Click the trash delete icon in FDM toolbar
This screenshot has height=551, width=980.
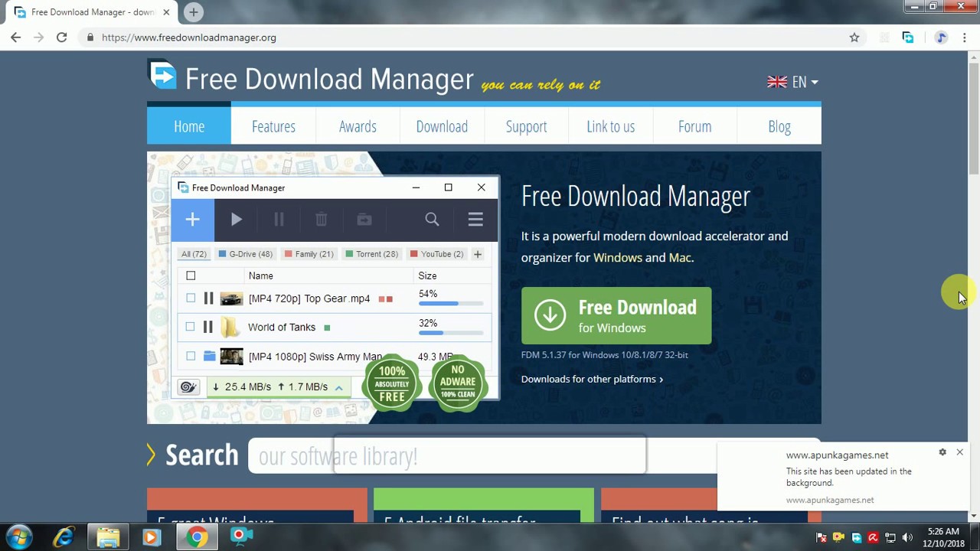click(x=322, y=220)
